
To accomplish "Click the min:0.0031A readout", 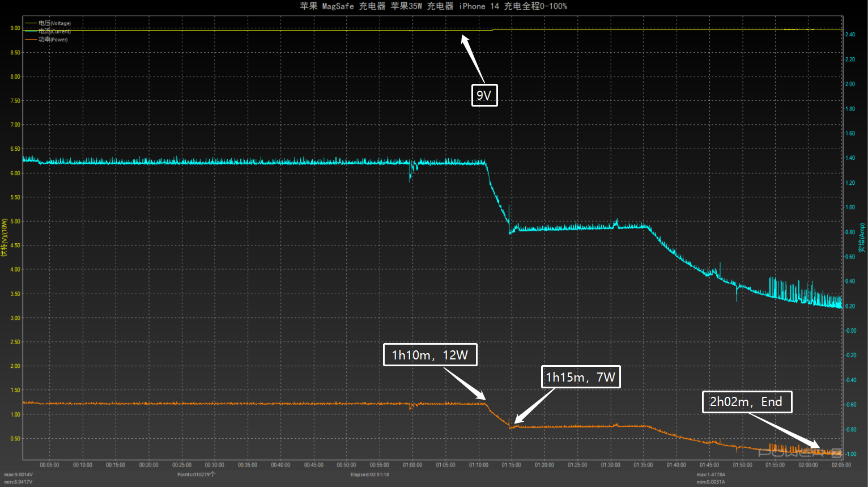I will [710, 482].
